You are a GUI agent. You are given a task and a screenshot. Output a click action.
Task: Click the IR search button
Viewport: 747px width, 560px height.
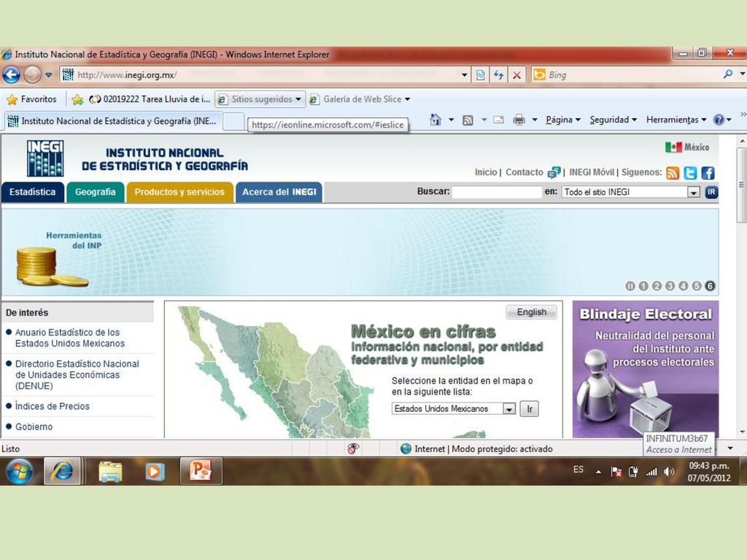point(711,192)
